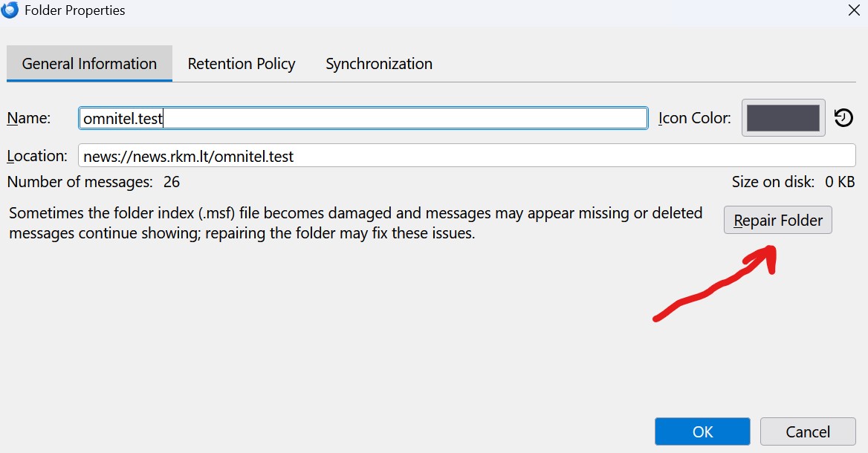Click the Size on disk text
The image size is (868, 453).
[793, 182]
